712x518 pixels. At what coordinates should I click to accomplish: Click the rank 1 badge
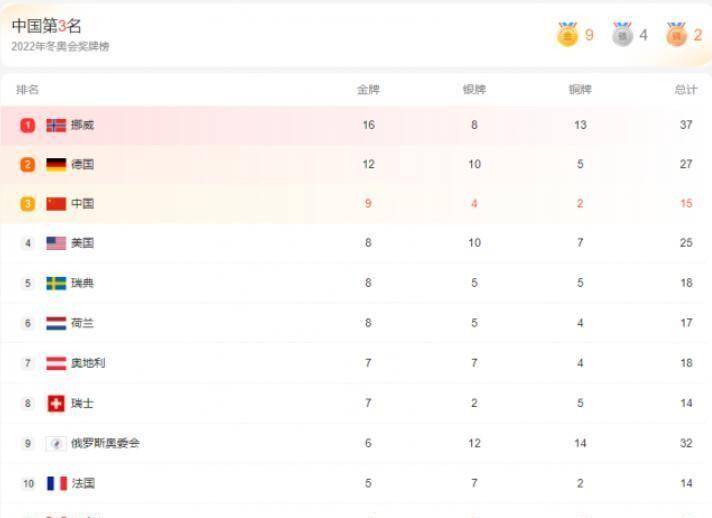tap(28, 125)
